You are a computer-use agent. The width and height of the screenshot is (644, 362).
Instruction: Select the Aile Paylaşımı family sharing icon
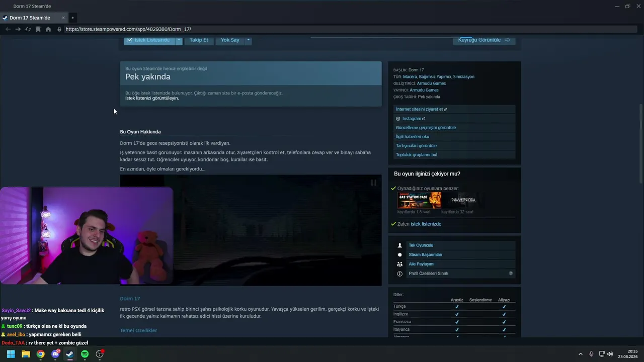click(400, 264)
